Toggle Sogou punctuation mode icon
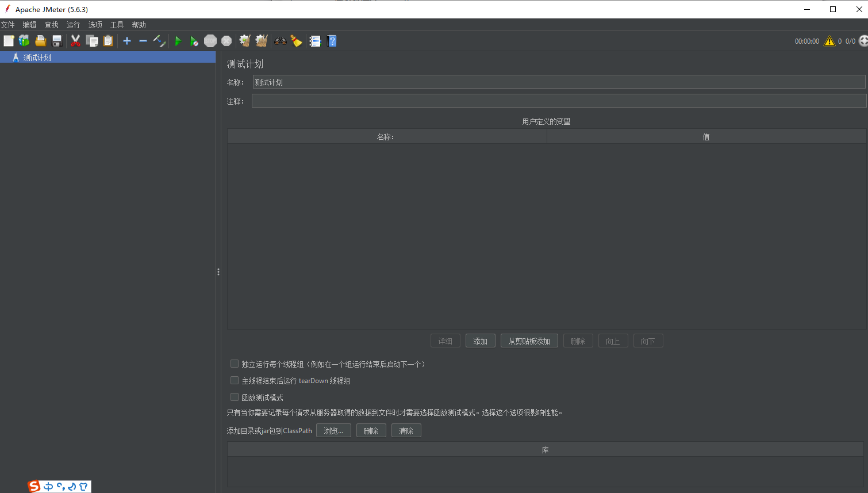Image resolution: width=868 pixels, height=493 pixels. (60, 487)
